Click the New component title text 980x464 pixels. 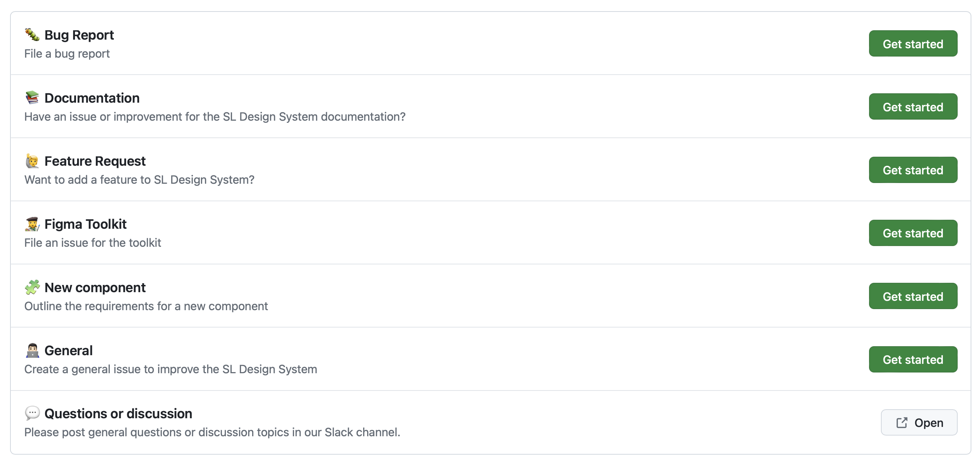coord(95,287)
